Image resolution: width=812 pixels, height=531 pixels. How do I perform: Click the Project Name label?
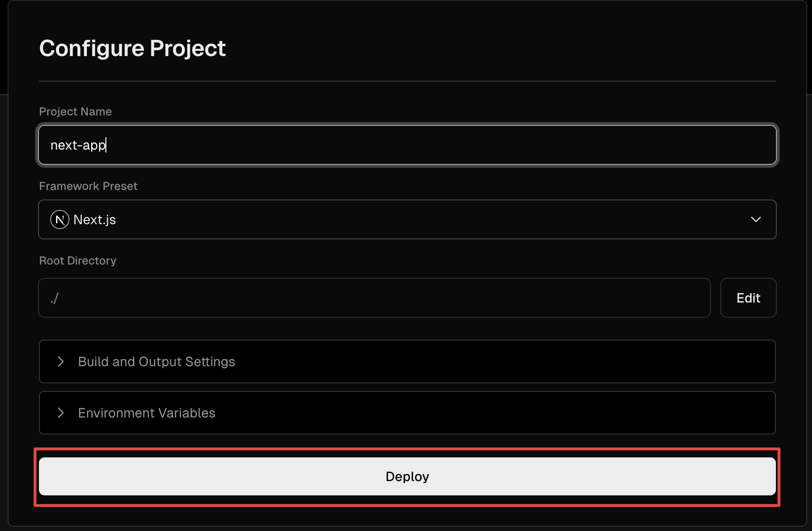coord(76,112)
